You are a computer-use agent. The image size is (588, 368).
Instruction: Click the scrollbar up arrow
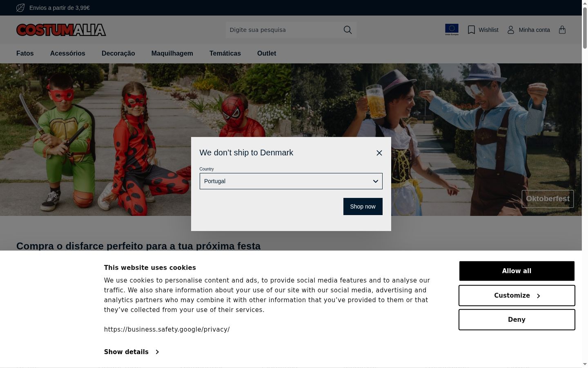585,3
